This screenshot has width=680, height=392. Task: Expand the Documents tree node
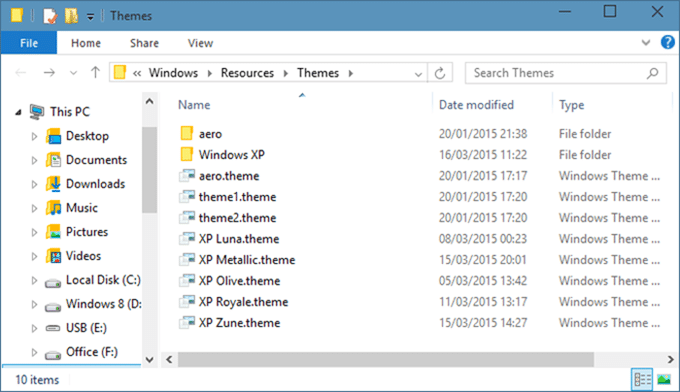pyautogui.click(x=34, y=160)
